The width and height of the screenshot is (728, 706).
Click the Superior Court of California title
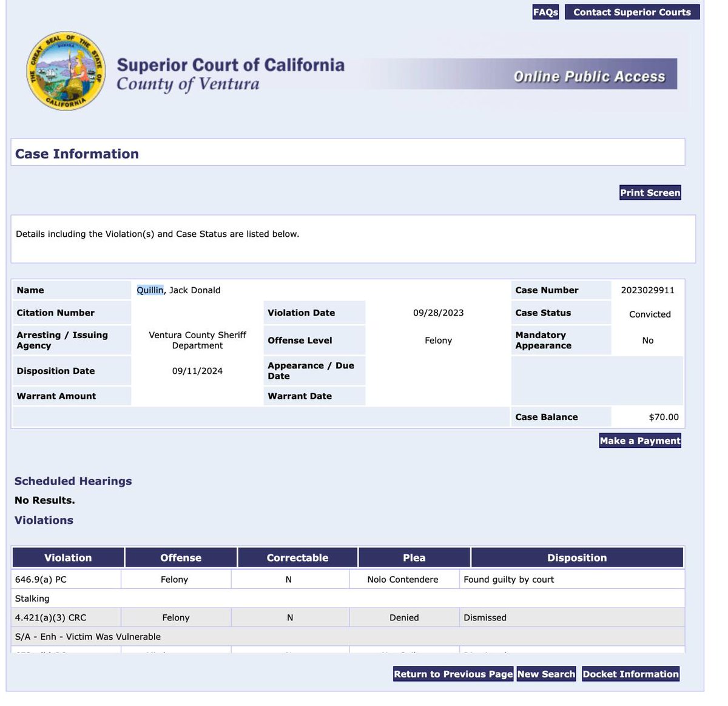coord(231,65)
